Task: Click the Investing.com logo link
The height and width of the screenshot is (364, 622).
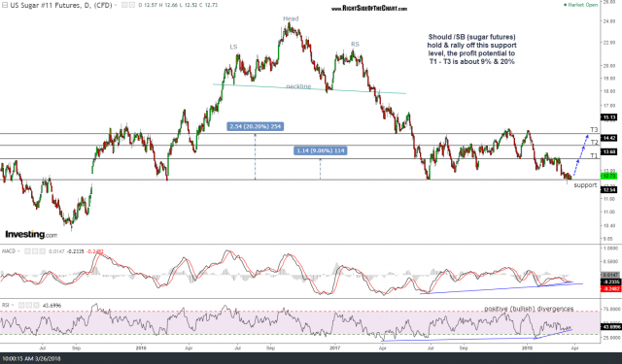Action: pyautogui.click(x=31, y=235)
